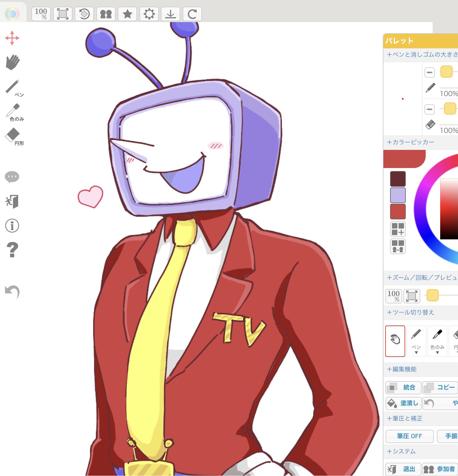Open help question mark icon
Viewport: 458px width, 476px height.
12,250
